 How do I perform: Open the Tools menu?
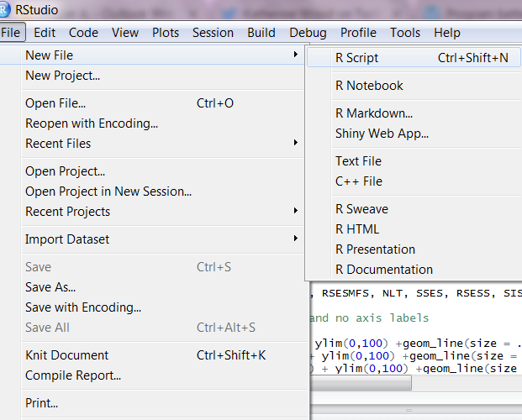coord(405,33)
